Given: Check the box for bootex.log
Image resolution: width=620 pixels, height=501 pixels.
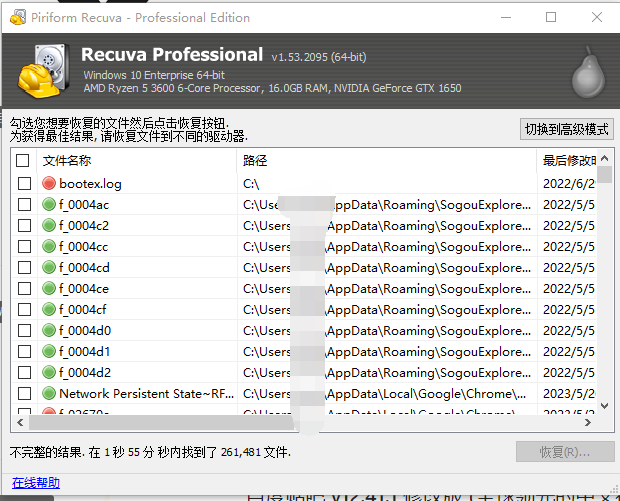Looking at the screenshot, I should [x=25, y=183].
